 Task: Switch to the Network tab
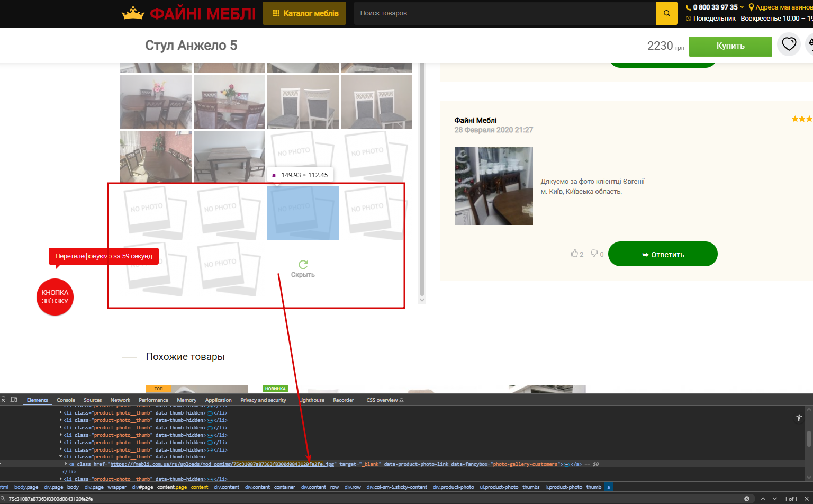point(120,400)
